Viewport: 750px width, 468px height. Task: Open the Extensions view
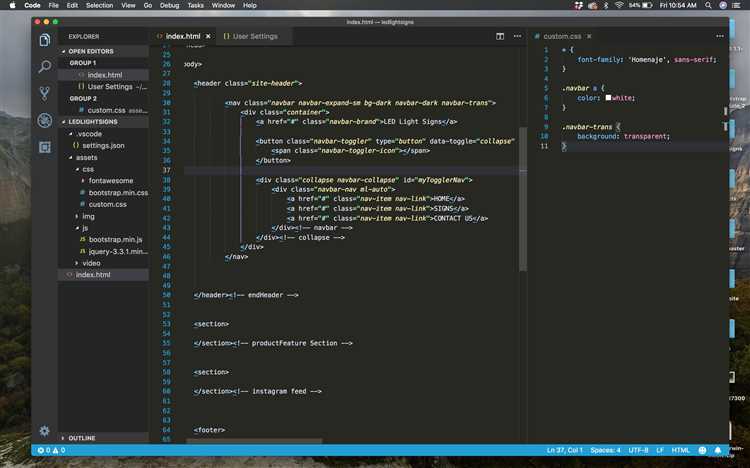click(44, 147)
